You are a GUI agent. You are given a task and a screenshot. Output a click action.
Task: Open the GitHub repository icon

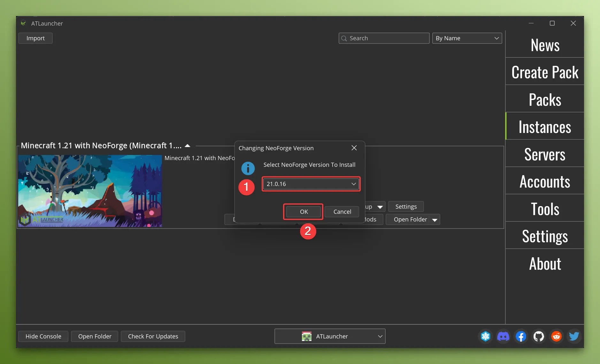coord(538,336)
